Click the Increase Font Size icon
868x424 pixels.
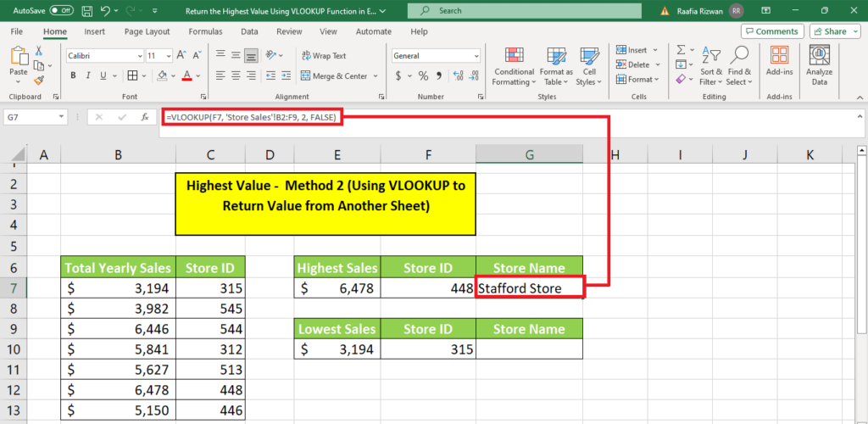tap(181, 55)
